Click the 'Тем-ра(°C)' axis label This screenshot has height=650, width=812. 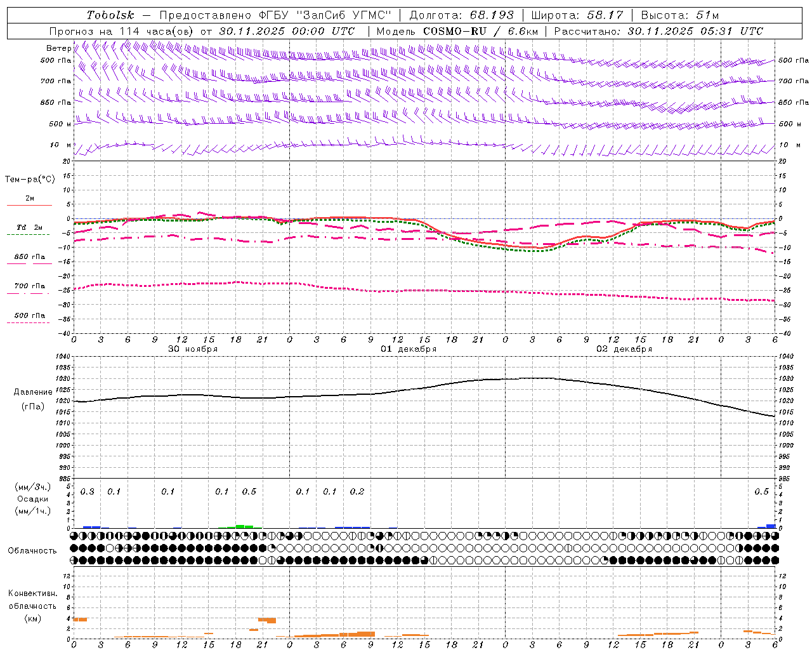tap(30, 180)
